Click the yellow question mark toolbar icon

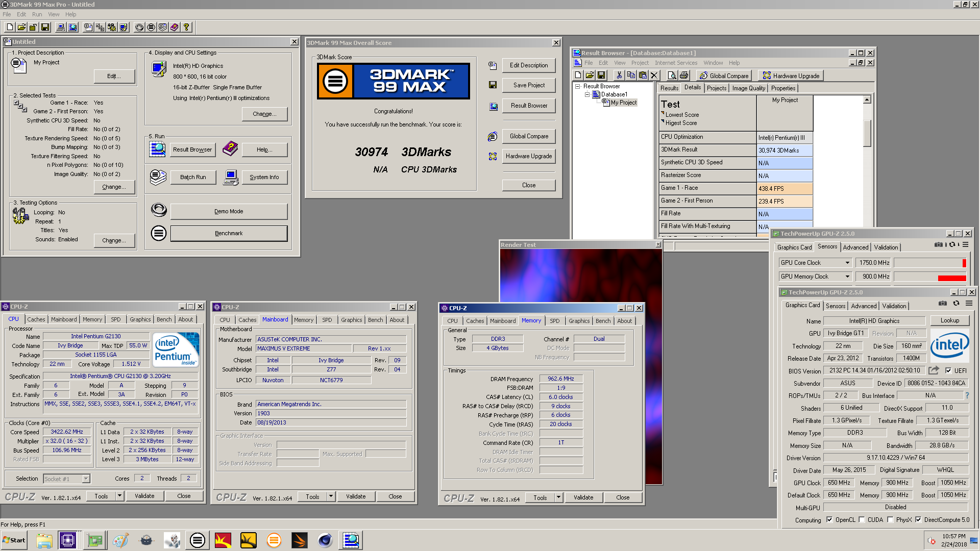pos(186,27)
